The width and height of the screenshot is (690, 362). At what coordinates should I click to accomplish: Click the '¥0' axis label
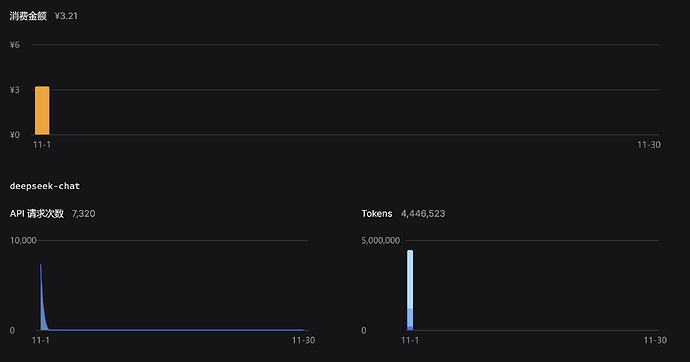(x=15, y=135)
